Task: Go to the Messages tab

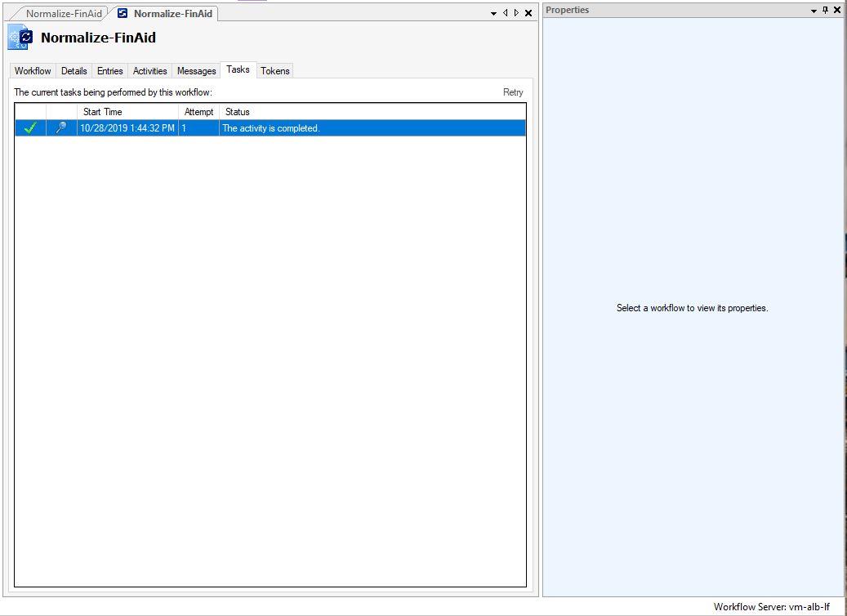Action: [x=197, y=71]
